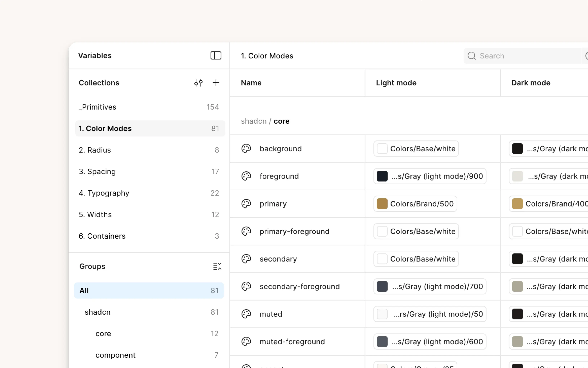Click the search magnifier icon
The height and width of the screenshot is (368, 588).
coord(472,56)
